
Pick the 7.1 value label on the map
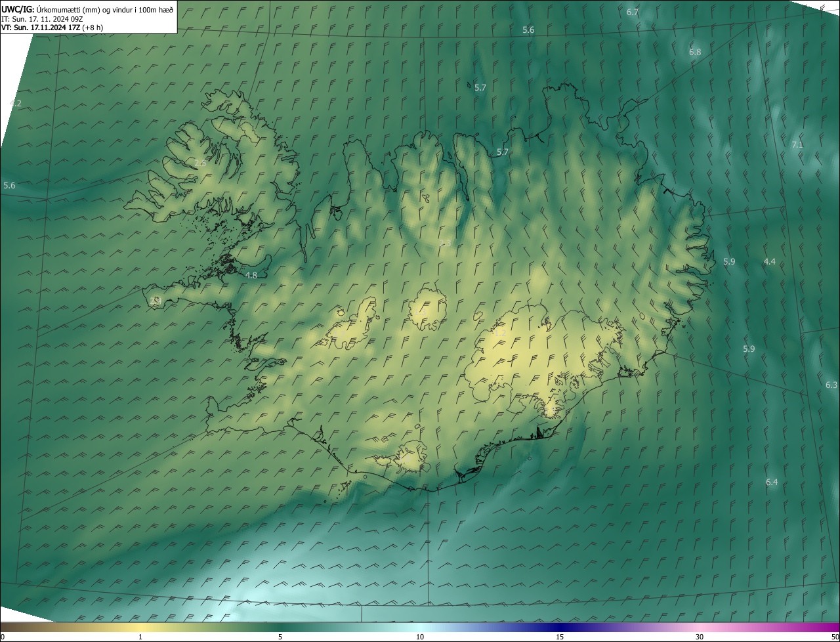[x=797, y=144]
